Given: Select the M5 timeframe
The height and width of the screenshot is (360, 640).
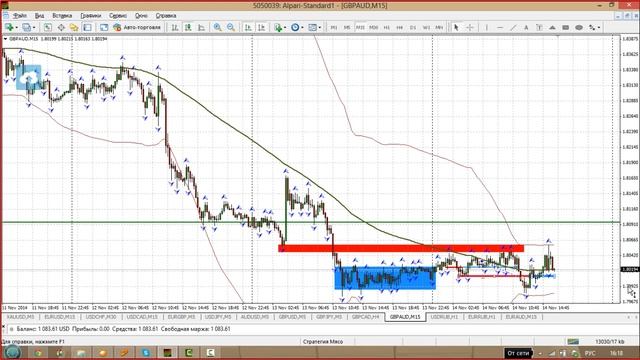Looking at the screenshot, I should pos(347,27).
